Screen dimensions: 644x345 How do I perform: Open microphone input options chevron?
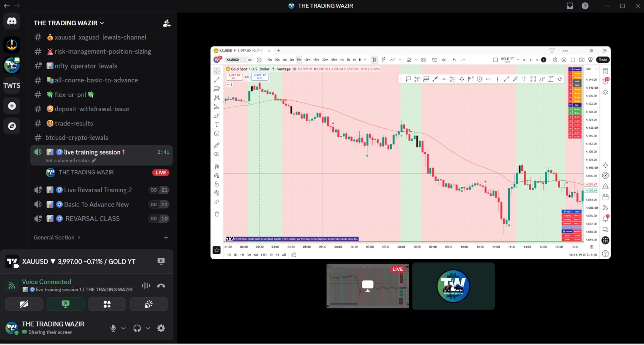tap(124, 328)
